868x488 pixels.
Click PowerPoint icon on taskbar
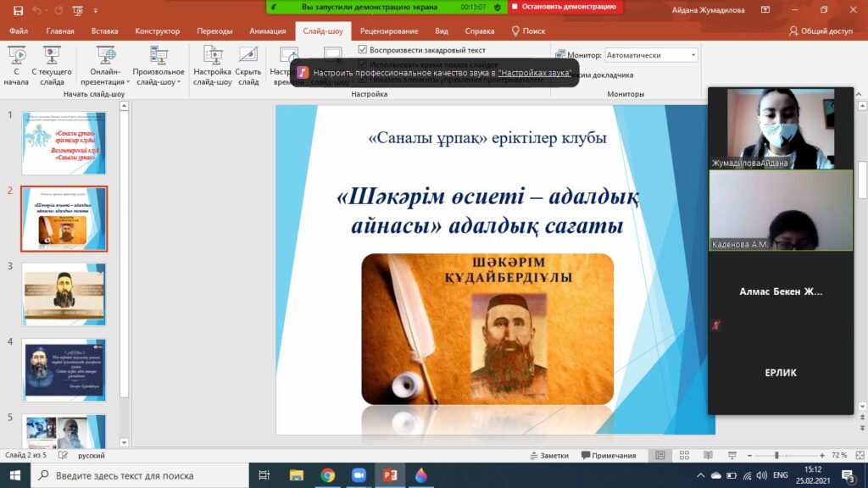[x=390, y=475]
